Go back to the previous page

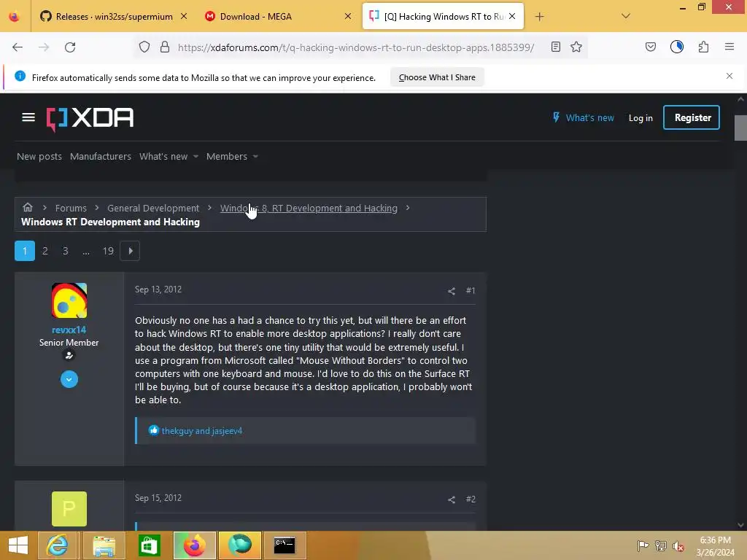coord(18,47)
